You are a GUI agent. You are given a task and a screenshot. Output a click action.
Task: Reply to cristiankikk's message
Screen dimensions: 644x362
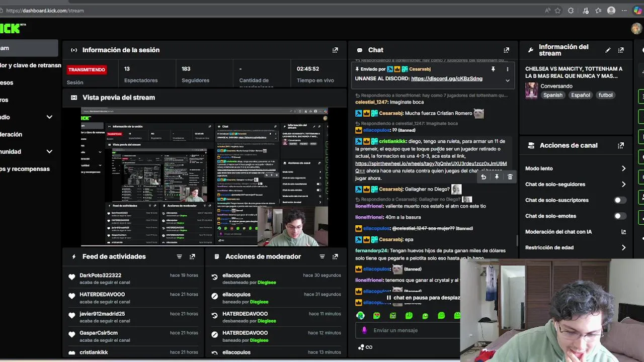484,177
